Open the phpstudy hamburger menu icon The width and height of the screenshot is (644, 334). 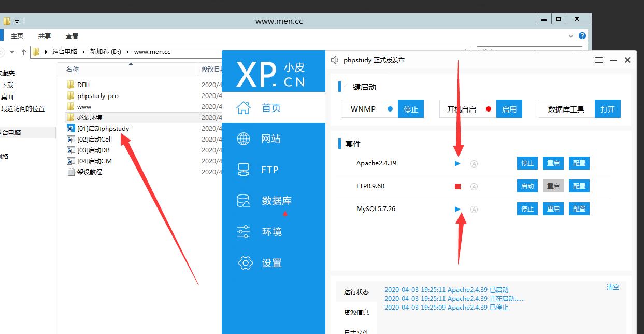[599, 60]
